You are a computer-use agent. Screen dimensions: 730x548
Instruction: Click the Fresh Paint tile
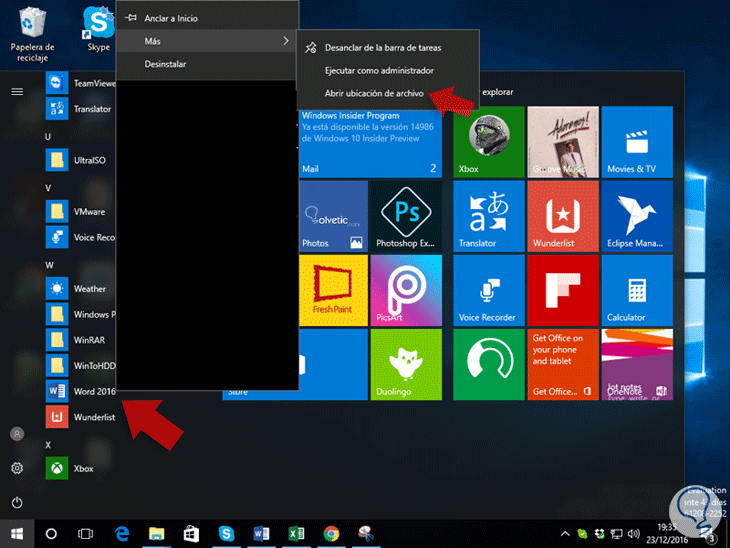[333, 290]
